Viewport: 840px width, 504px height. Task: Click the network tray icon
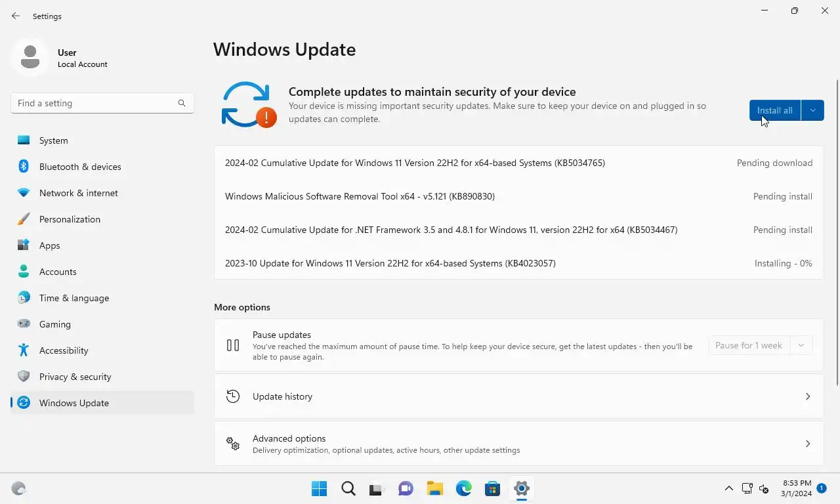point(747,488)
